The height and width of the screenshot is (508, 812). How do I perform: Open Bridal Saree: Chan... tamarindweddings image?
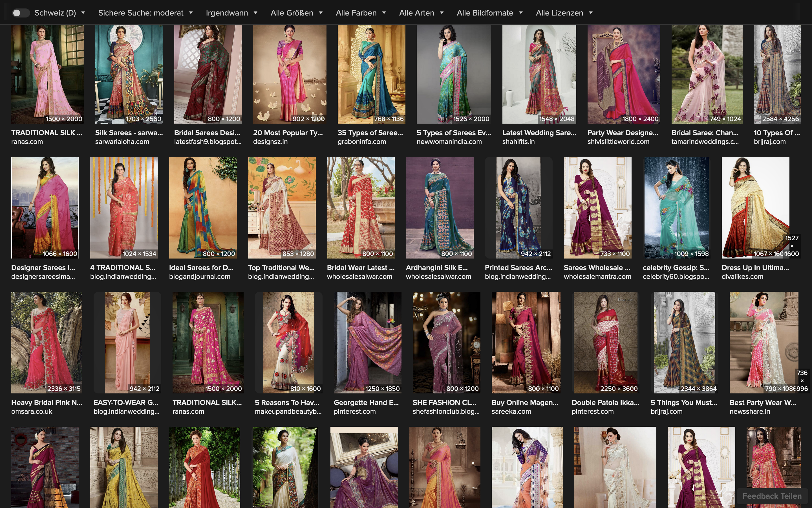pos(707,74)
